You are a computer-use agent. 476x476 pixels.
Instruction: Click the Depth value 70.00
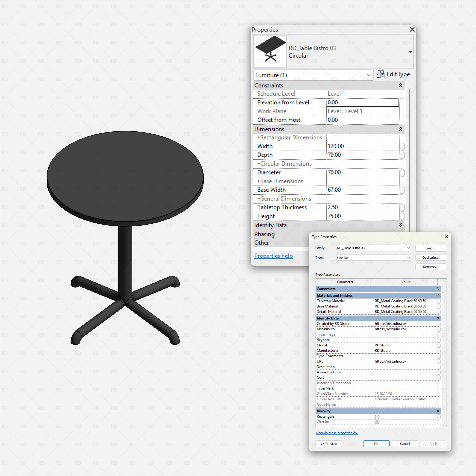point(363,155)
